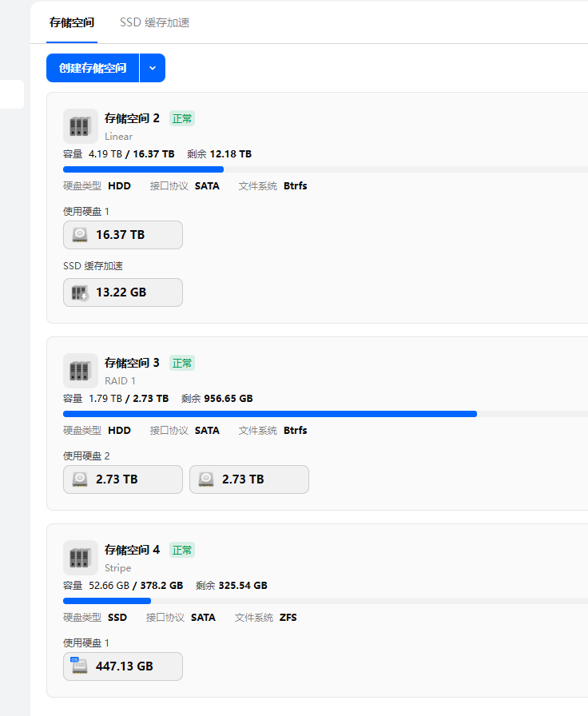Click the 正常 status badge of 存储空间 3

click(182, 363)
